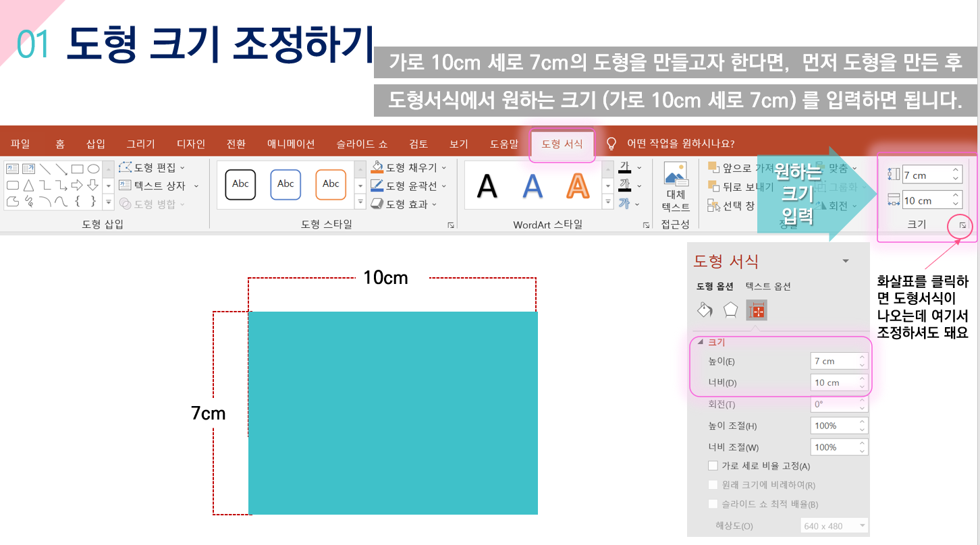Apply the orange outline Abc shape style

pos(331,184)
